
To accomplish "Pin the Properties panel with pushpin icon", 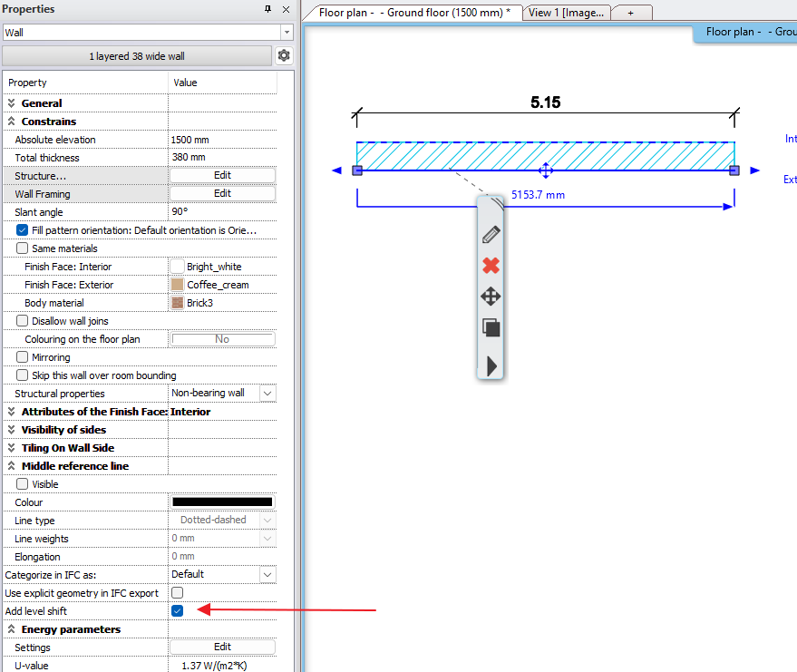I will coord(267,9).
